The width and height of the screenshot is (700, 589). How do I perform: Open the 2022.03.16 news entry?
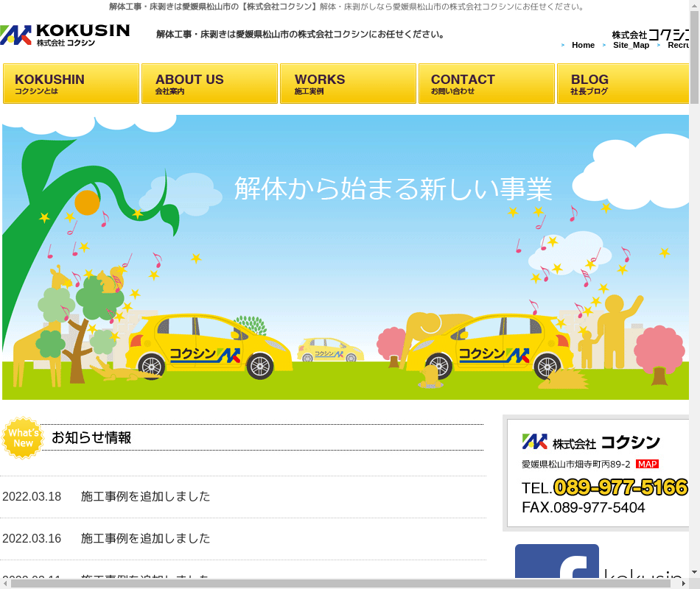pos(145,539)
